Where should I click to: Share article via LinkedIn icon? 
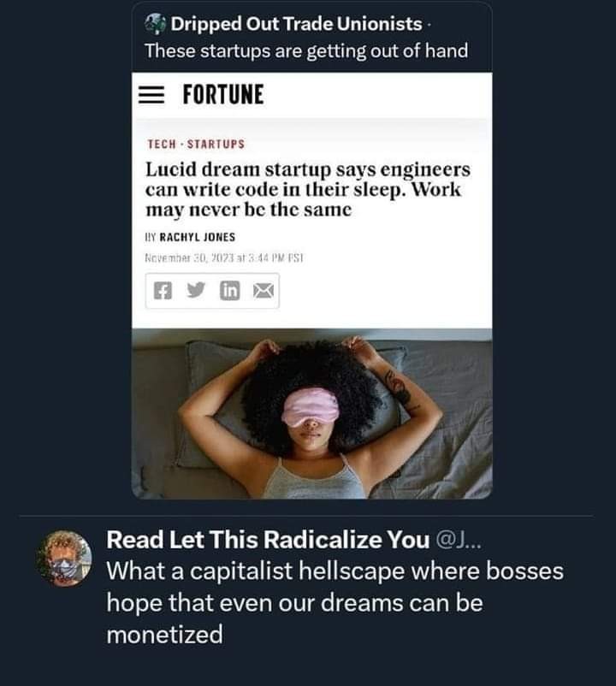coord(229,291)
